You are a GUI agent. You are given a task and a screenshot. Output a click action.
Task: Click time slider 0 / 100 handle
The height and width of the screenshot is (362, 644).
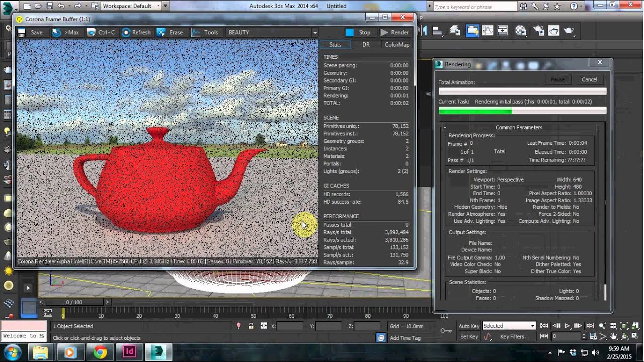(x=74, y=302)
